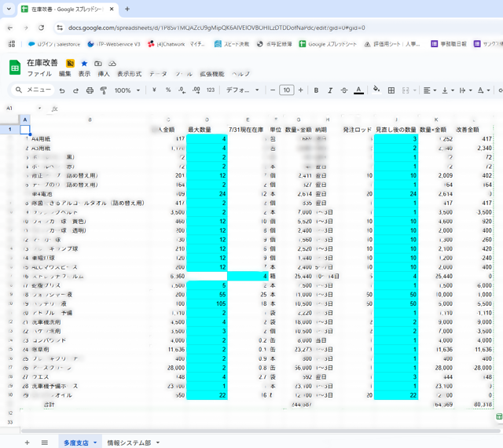Viewport: 503px width, 448px height.
Task: Decrease font size with minus button
Action: click(x=273, y=90)
